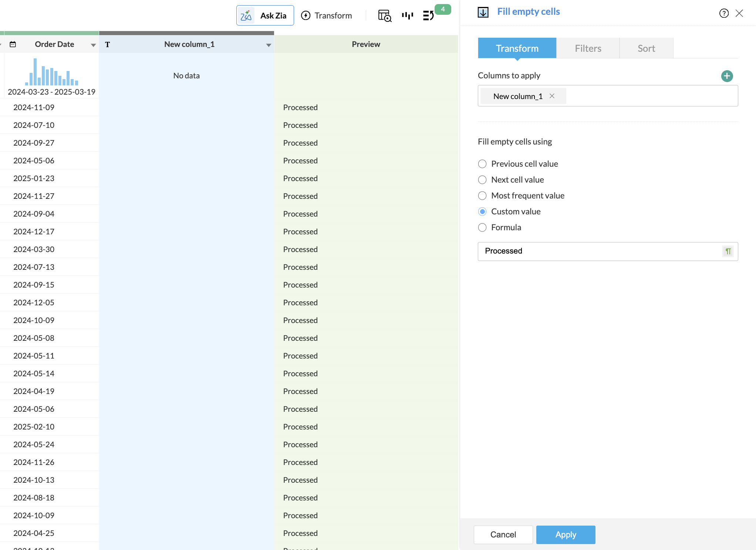756x550 pixels.
Task: Open the ruleset steps icon
Action: click(428, 16)
